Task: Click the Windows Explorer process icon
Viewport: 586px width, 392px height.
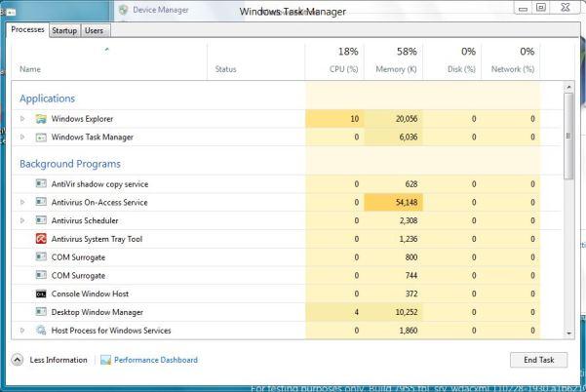Action: pos(41,119)
